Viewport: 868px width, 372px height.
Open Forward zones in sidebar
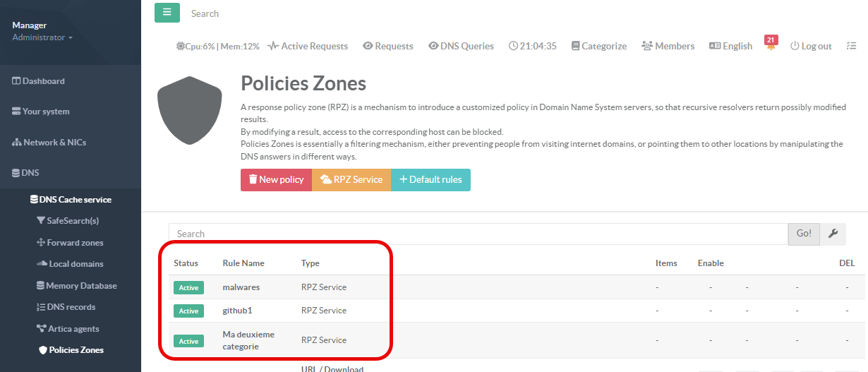(x=75, y=243)
